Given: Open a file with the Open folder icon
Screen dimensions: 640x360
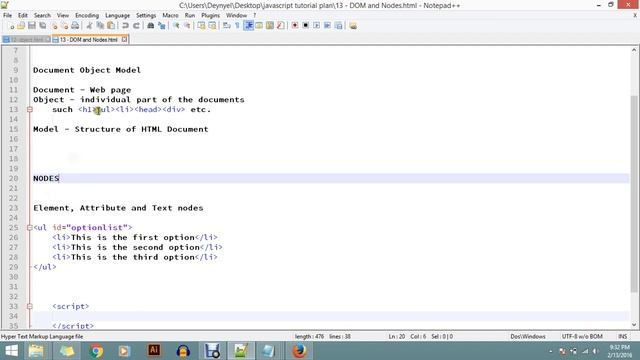Looking at the screenshot, I should click(21, 26).
